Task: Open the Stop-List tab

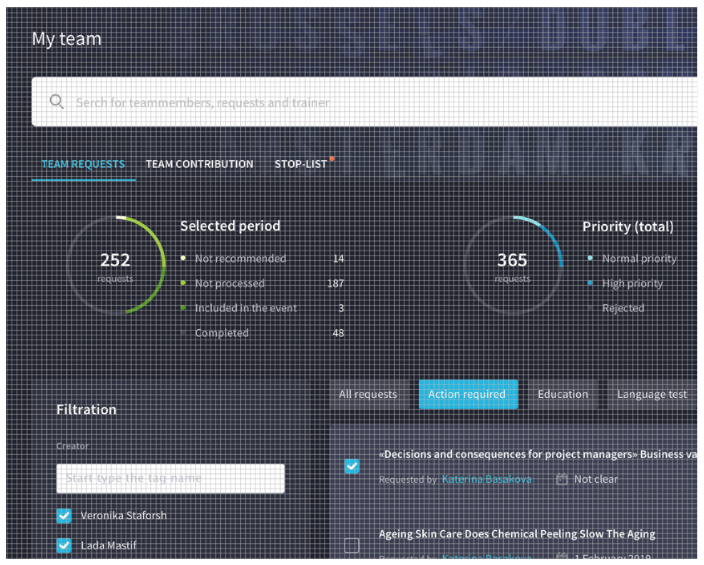Action: click(301, 164)
